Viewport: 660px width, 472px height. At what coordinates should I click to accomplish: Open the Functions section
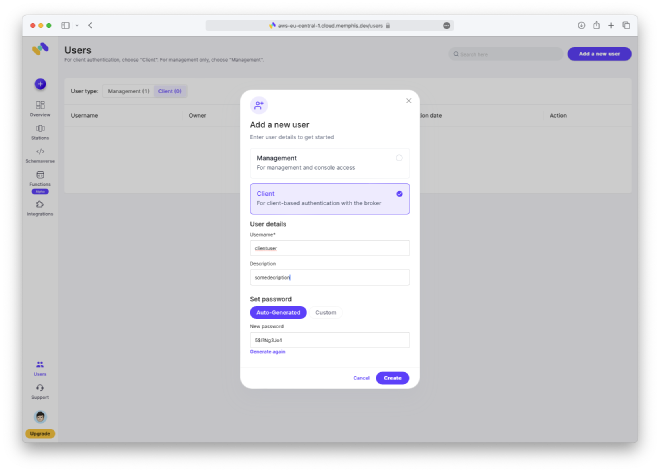(40, 178)
